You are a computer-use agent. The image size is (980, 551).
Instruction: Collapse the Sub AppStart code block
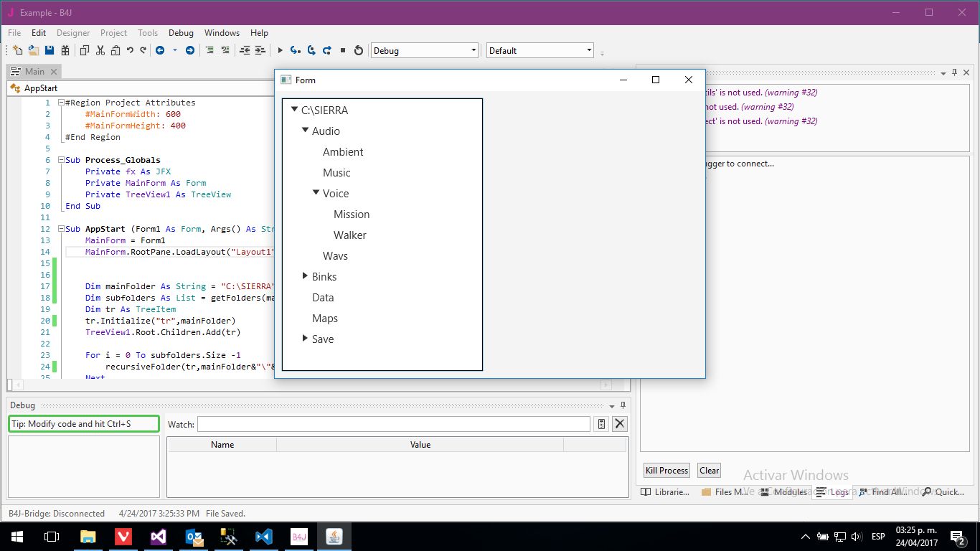tap(61, 229)
